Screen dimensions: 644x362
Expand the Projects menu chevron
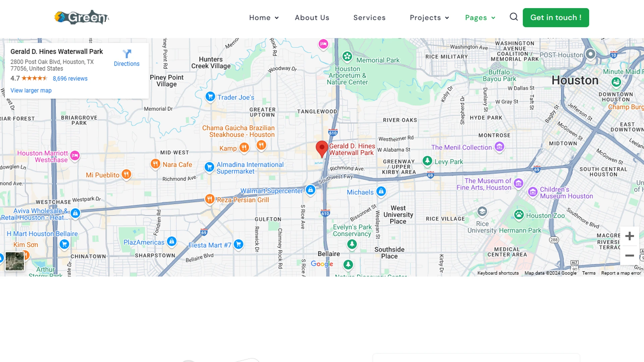pos(447,18)
